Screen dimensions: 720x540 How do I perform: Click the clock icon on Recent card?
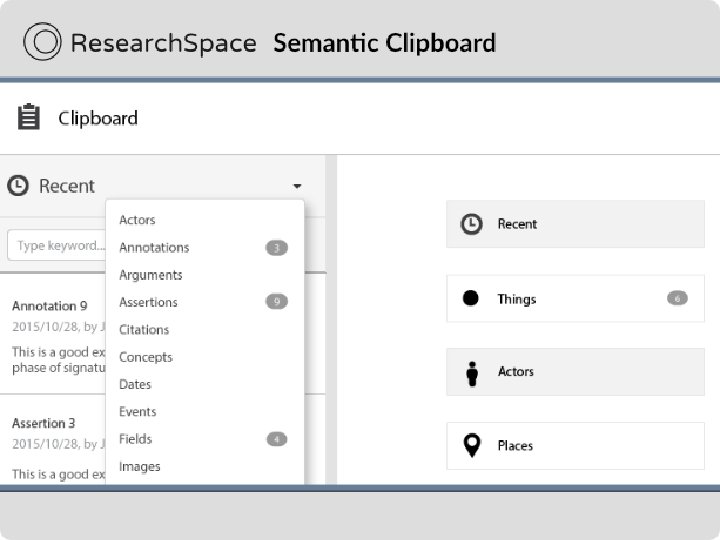pyautogui.click(x=471, y=224)
